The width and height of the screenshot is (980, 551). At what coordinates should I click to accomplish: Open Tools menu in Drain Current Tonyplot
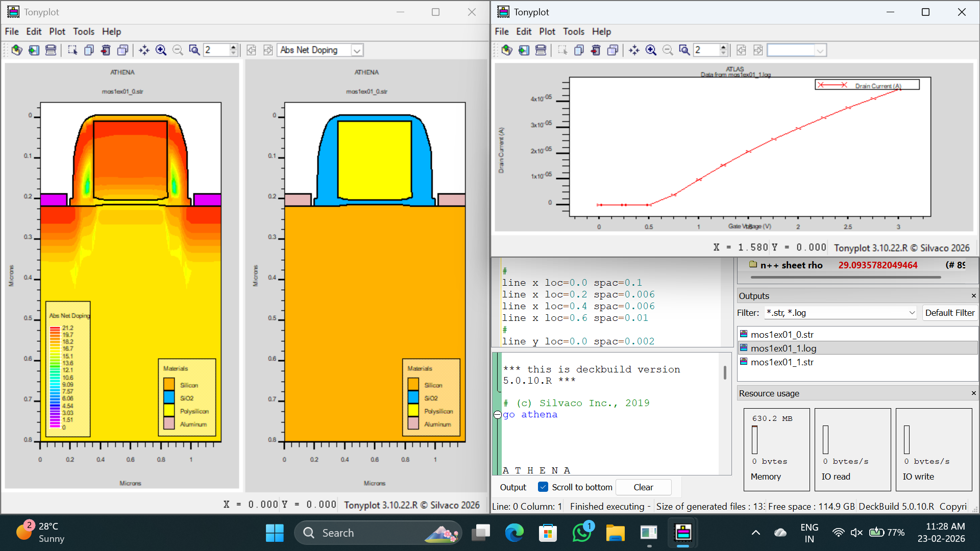(574, 32)
